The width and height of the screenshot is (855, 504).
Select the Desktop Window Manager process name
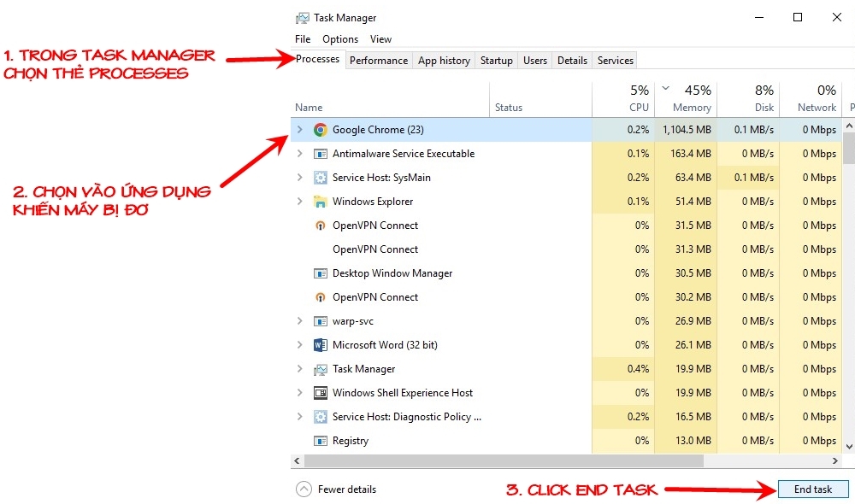click(392, 273)
